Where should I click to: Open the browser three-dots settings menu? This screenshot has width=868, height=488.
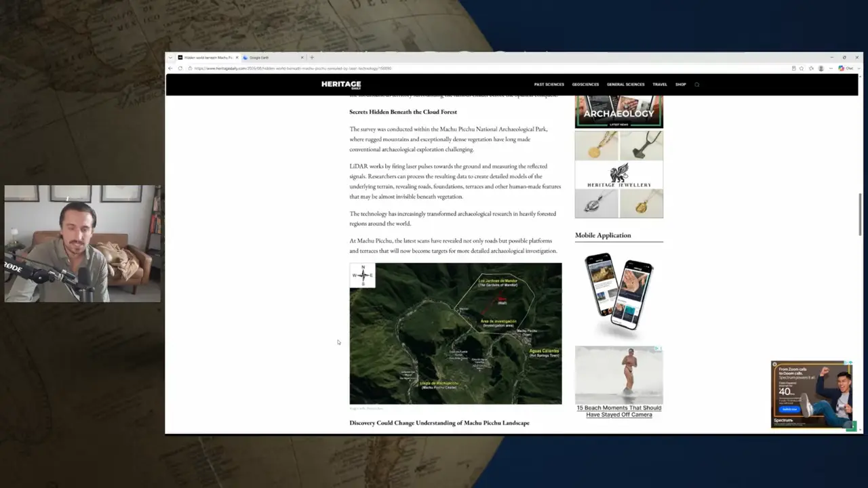(831, 68)
